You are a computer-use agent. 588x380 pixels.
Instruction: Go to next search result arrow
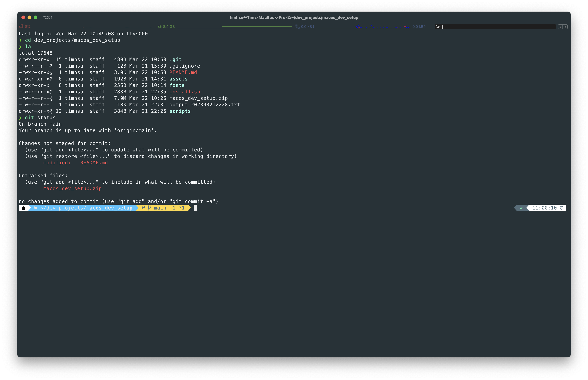pyautogui.click(x=565, y=27)
